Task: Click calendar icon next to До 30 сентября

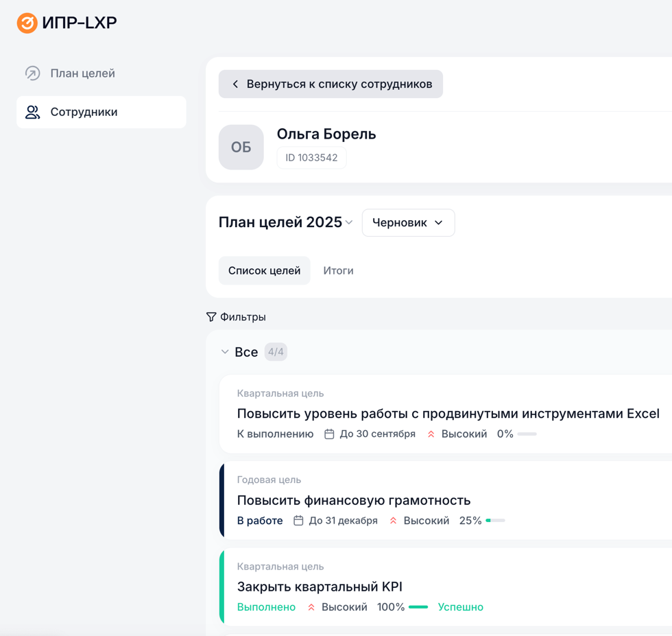Action: click(x=329, y=434)
